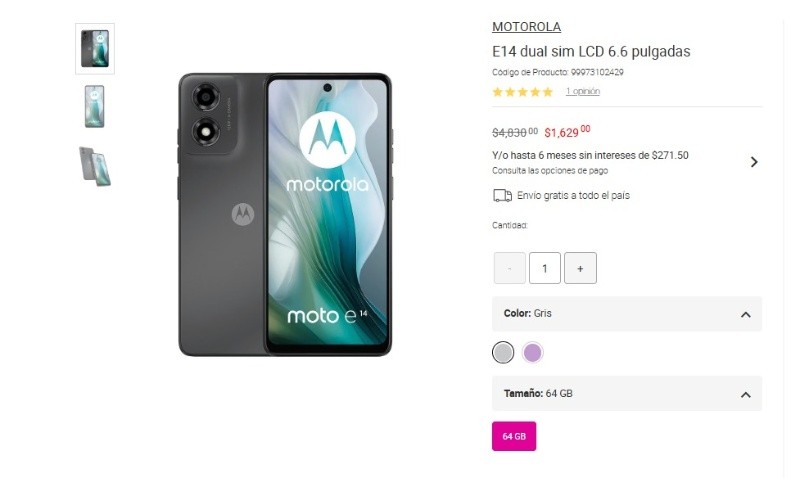Image resolution: width=800 pixels, height=478 pixels.
Task: Open the 1 opinión reviews link
Action: 583,91
